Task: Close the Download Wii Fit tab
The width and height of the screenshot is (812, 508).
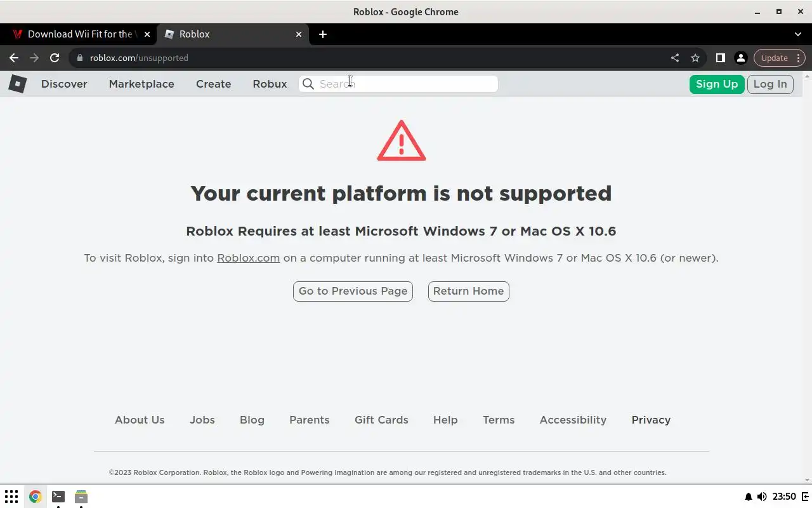Action: pyautogui.click(x=147, y=34)
